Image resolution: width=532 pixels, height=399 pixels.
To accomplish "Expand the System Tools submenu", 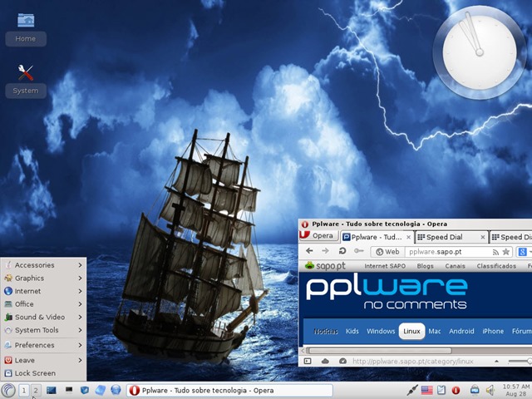I will (x=43, y=330).
